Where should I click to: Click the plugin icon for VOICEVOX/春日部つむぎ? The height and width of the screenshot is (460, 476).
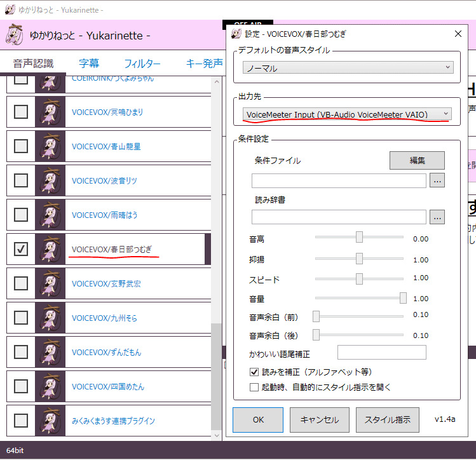pyautogui.click(x=50, y=249)
